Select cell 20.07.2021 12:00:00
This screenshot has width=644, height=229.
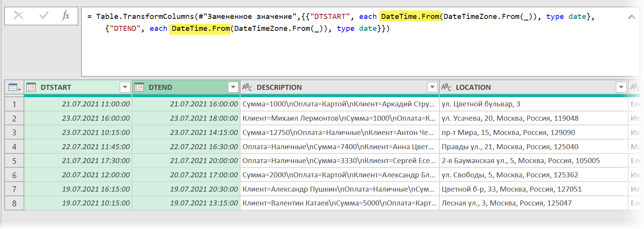[x=78, y=175]
